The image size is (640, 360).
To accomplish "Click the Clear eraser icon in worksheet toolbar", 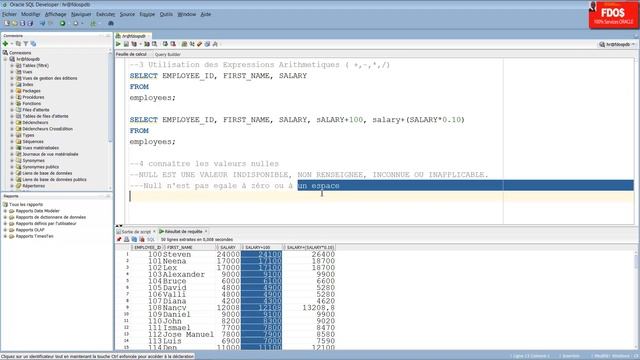I will [200, 44].
